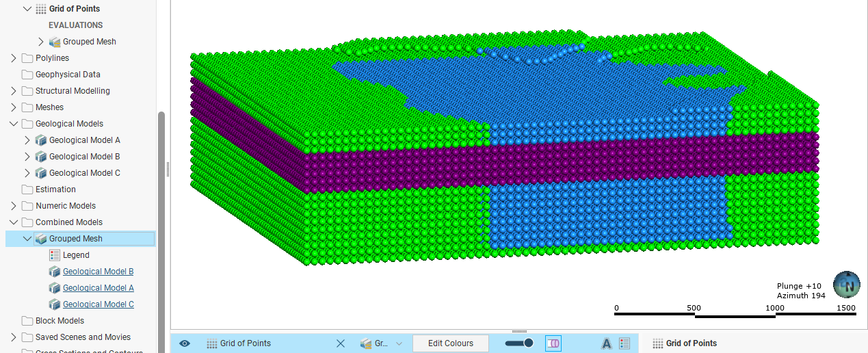The width and height of the screenshot is (868, 353).
Task: Remove Grid of Points from scene list
Action: point(341,343)
